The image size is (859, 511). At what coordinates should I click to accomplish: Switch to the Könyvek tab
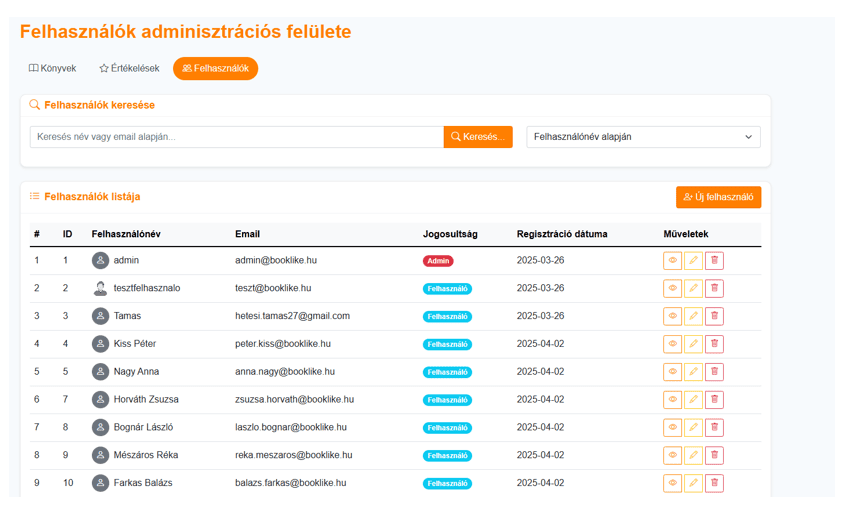(x=53, y=69)
